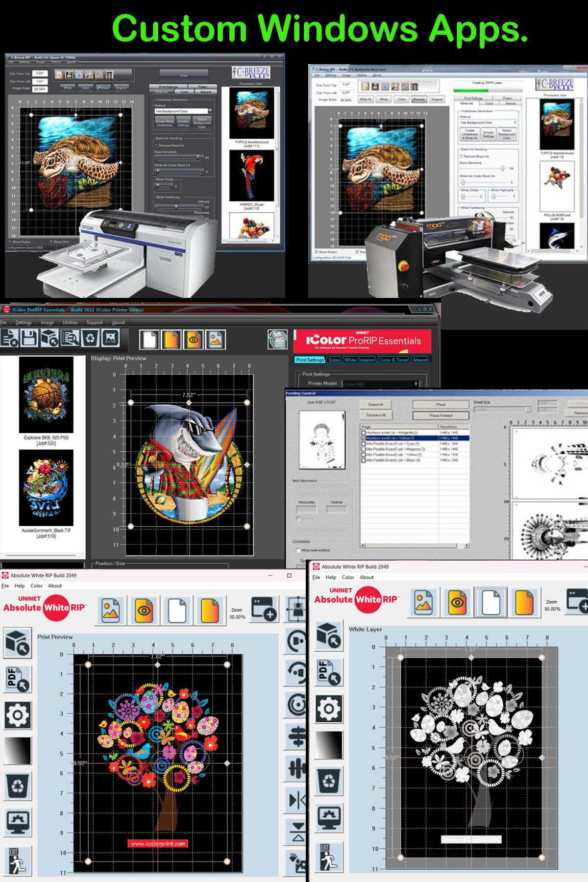Click the gradient swatch in Print Preview window

[x=18, y=751]
